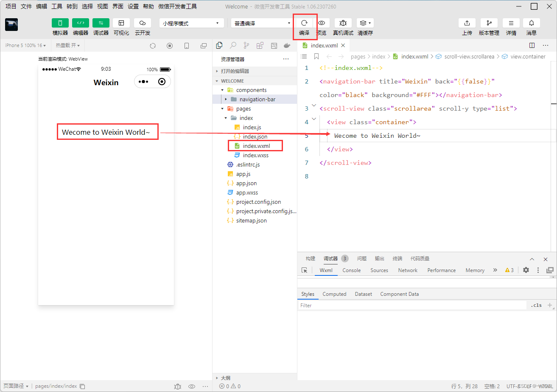The image size is (557, 392).
Task: Collapse the debugger panel with up chevron
Action: tap(532, 259)
